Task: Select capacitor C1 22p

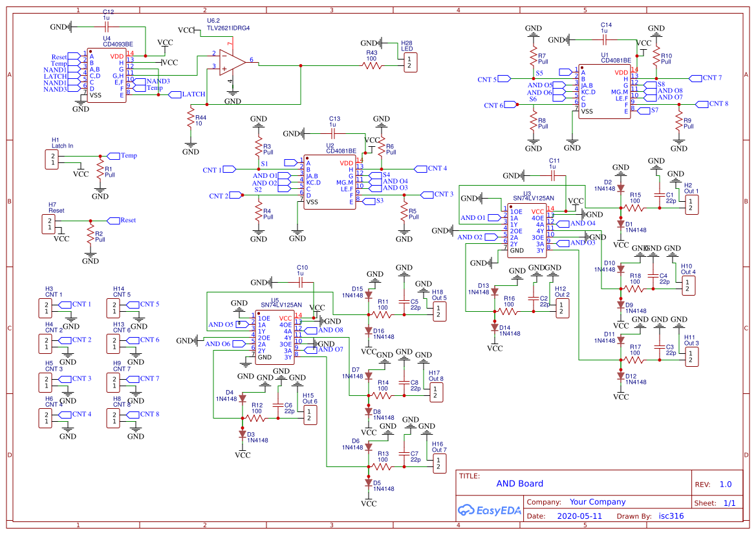Action: tap(659, 195)
